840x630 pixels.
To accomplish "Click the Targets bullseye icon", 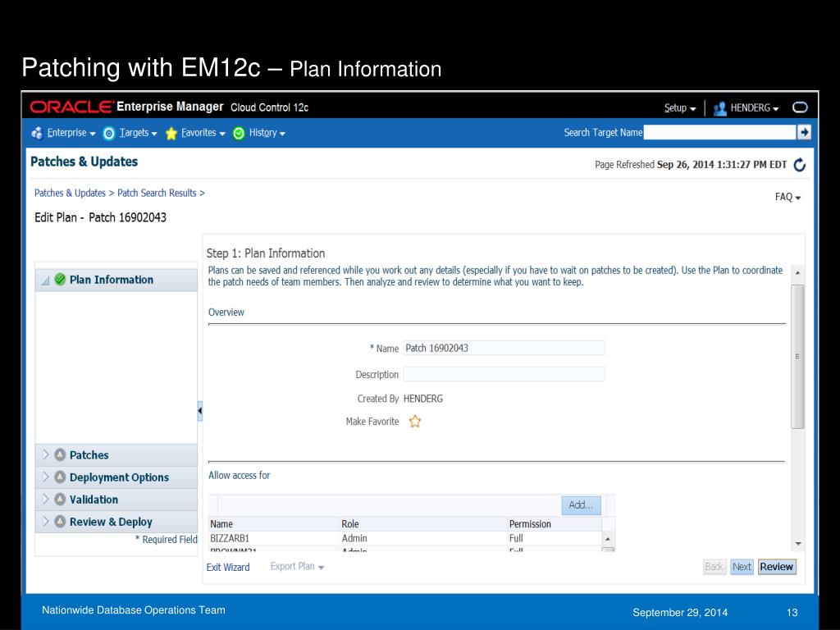I will [109, 134].
